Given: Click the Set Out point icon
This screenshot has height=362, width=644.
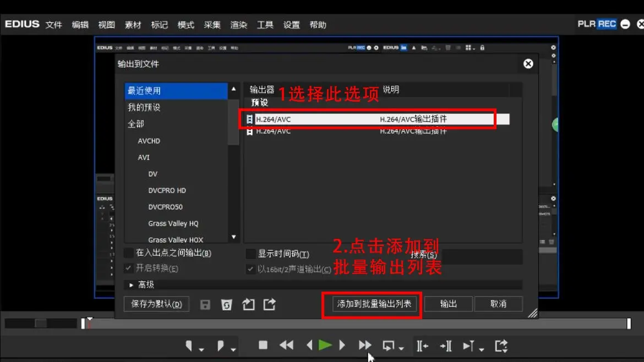Looking at the screenshot, I should click(x=221, y=345).
